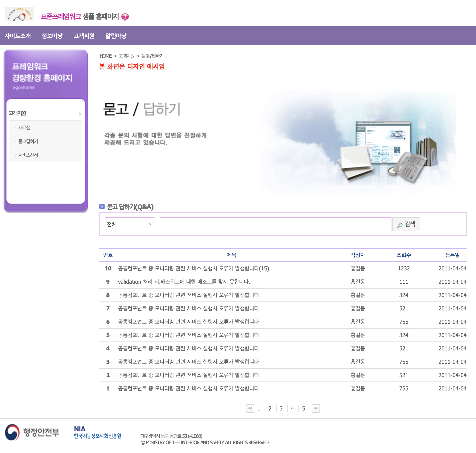Open the 전체 search category dropdown
The image size is (476, 453).
click(130, 224)
